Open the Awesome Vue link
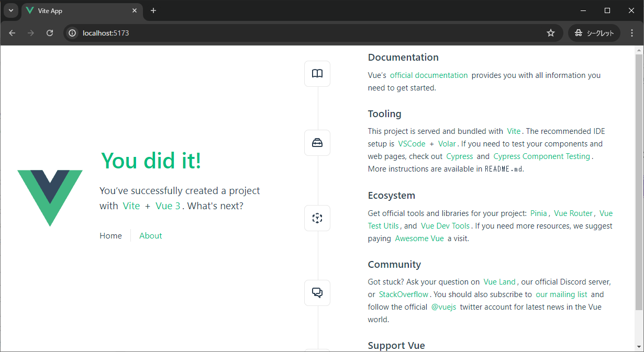 (419, 239)
